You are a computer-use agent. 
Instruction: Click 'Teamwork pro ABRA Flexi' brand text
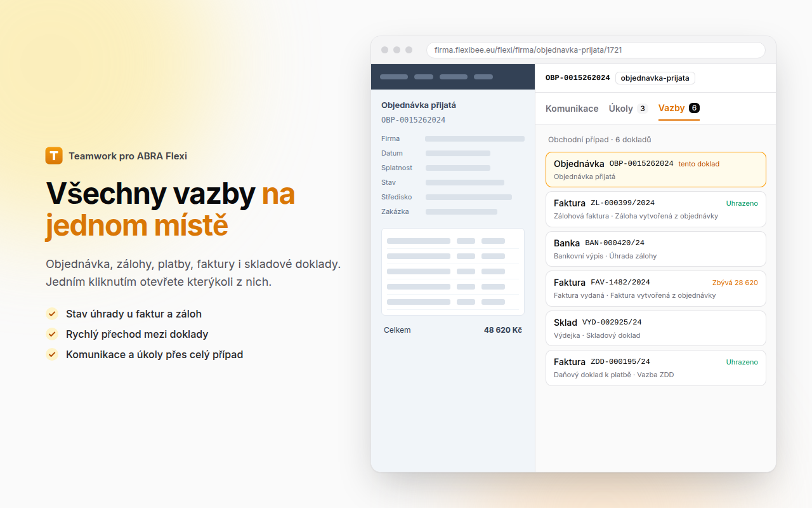(x=128, y=156)
